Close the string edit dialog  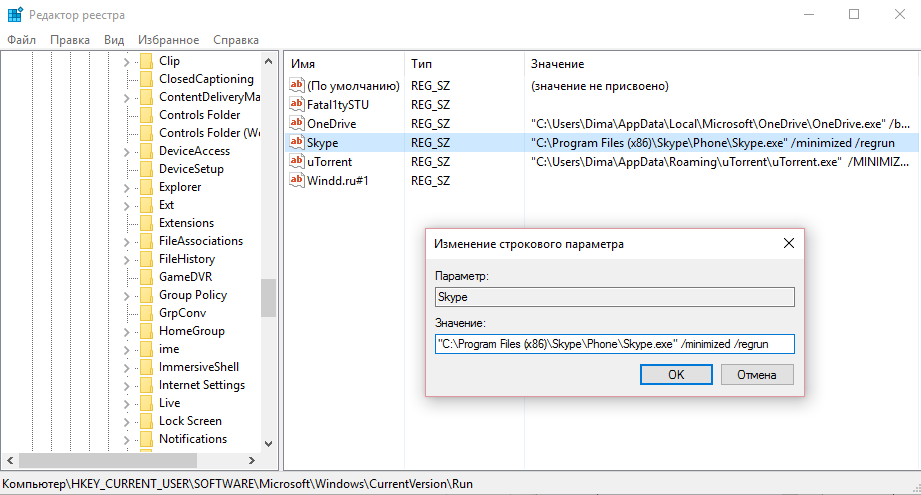(x=789, y=243)
